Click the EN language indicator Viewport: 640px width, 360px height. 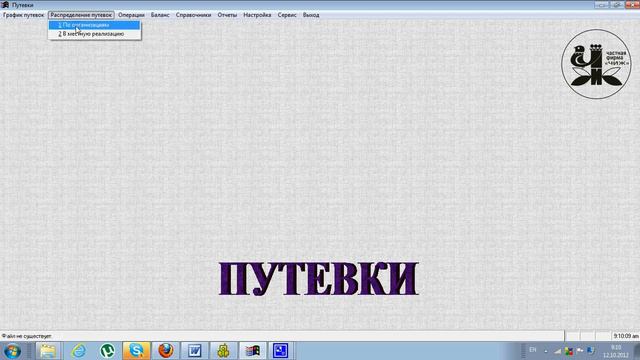(x=533, y=350)
